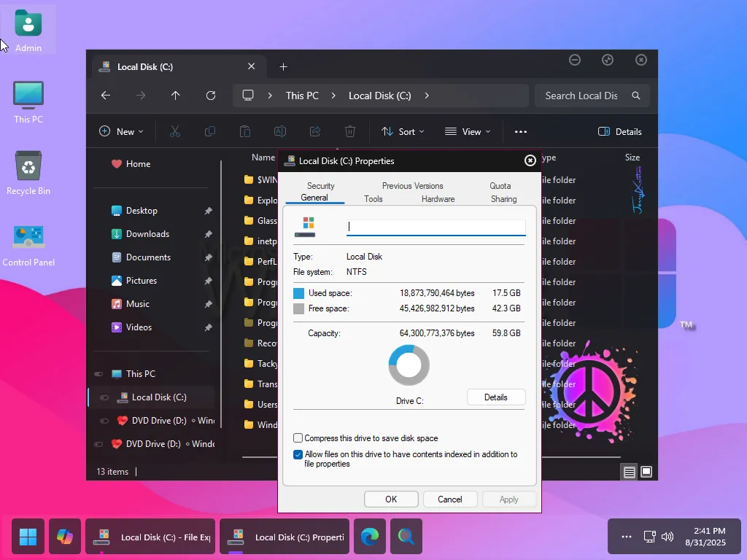This screenshot has width=747, height=560.
Task: Click the gray Free space color box
Action: pyautogui.click(x=298, y=308)
